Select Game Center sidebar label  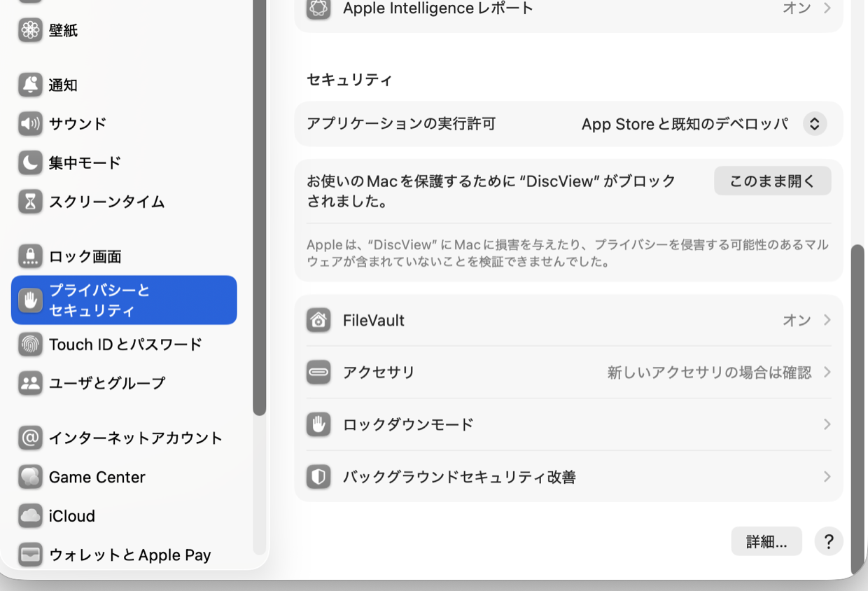(x=97, y=477)
